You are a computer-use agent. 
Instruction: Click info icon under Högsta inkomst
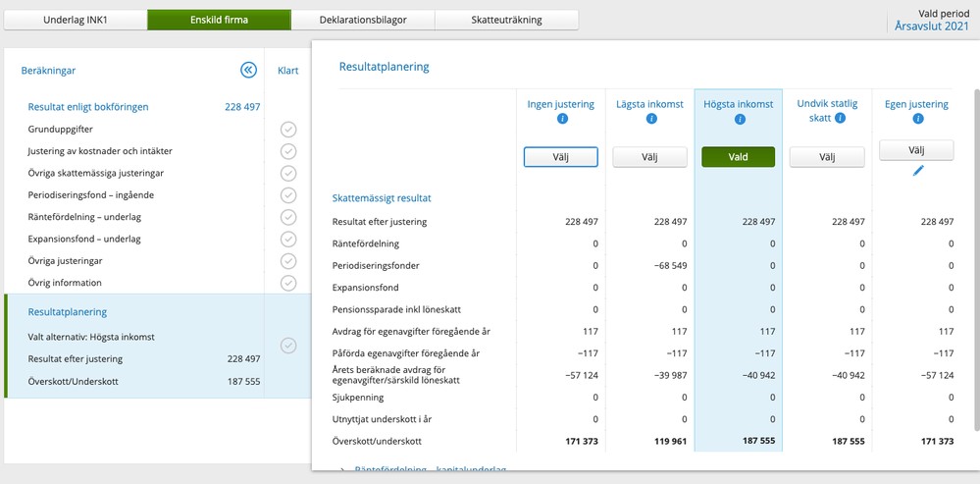pos(739,120)
